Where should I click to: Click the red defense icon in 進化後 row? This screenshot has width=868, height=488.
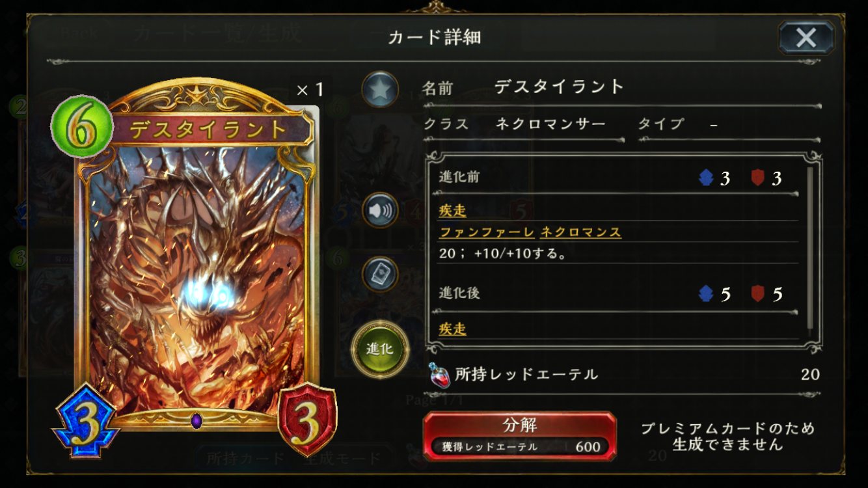pyautogui.click(x=757, y=294)
